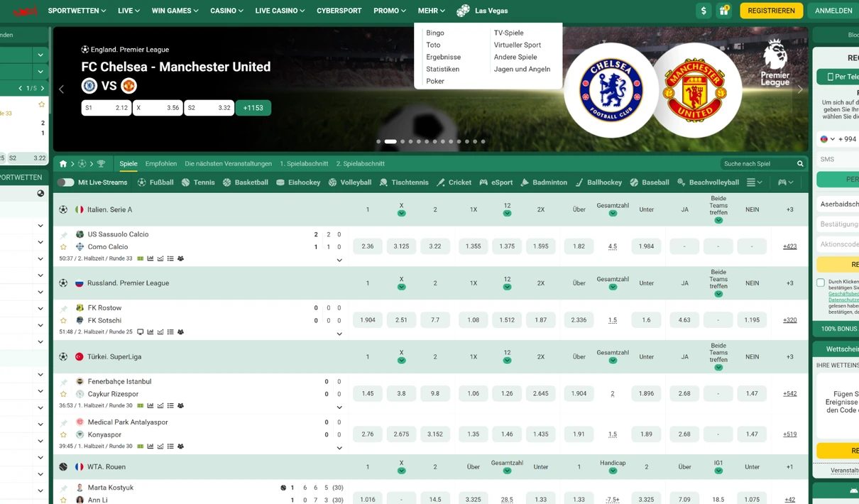Open Gesamtzahl dropdown in Italien Serie A header

point(613,214)
